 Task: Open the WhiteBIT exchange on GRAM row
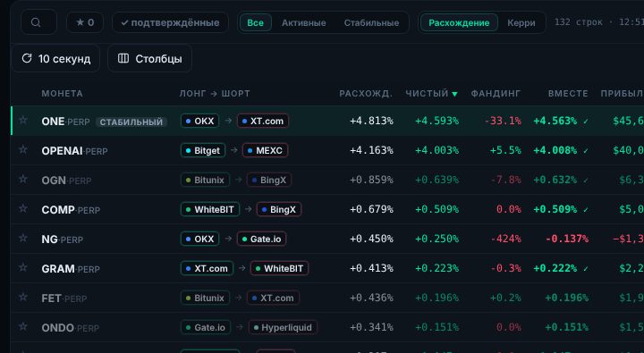click(279, 268)
